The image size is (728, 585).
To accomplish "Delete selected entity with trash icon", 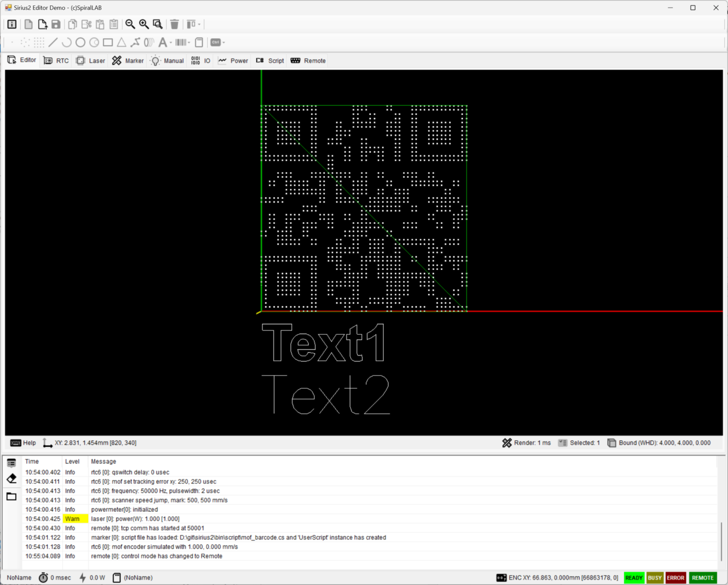I will (x=174, y=24).
